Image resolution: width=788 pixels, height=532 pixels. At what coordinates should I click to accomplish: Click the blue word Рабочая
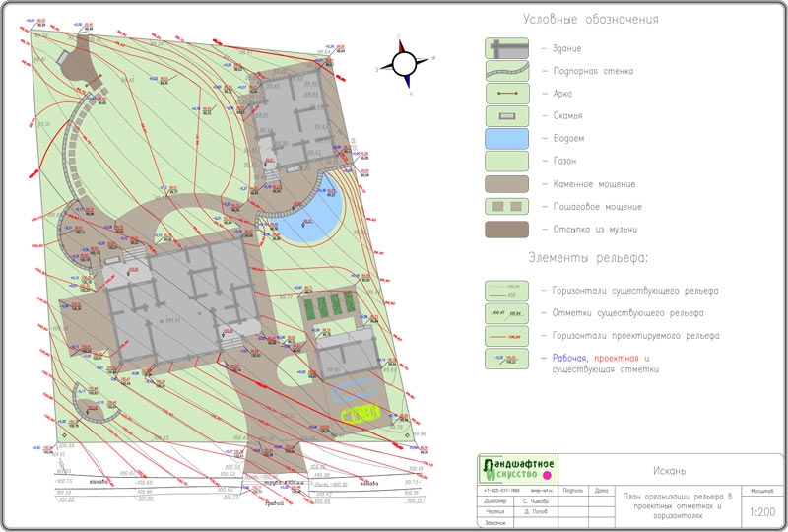click(569, 358)
